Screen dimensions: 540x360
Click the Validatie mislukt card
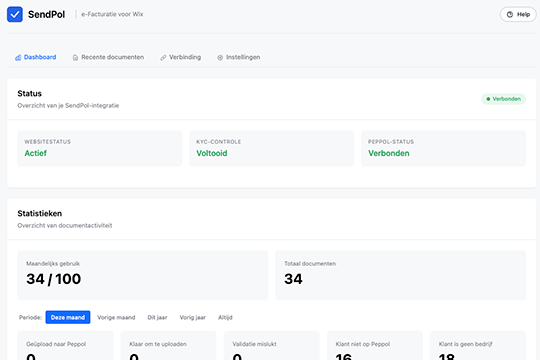click(x=271, y=346)
